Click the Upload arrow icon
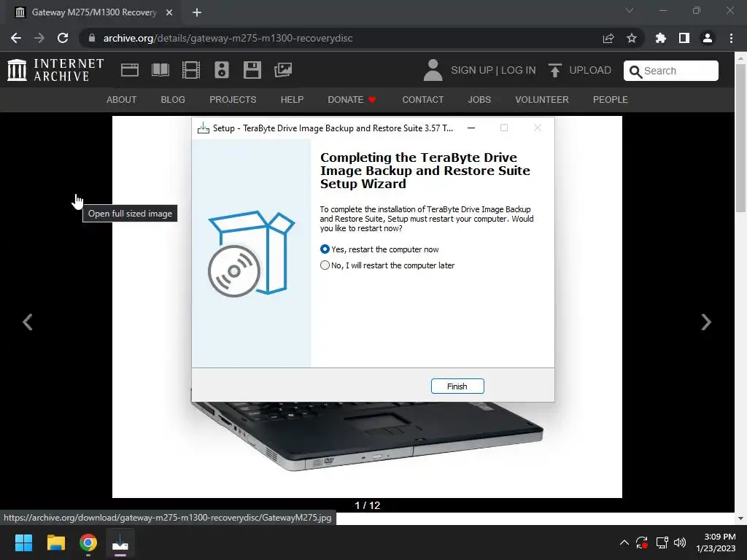 pos(554,70)
